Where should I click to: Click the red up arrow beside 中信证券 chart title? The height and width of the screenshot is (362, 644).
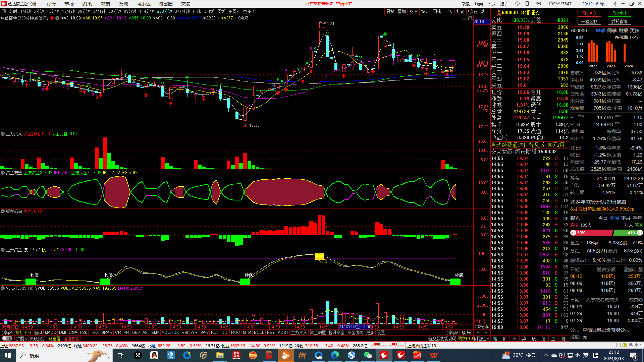click(x=52, y=18)
